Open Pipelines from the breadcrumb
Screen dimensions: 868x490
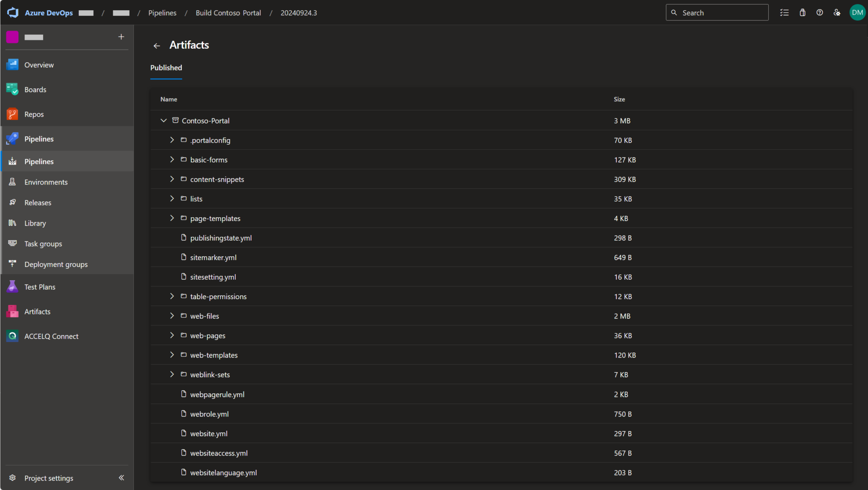click(162, 13)
